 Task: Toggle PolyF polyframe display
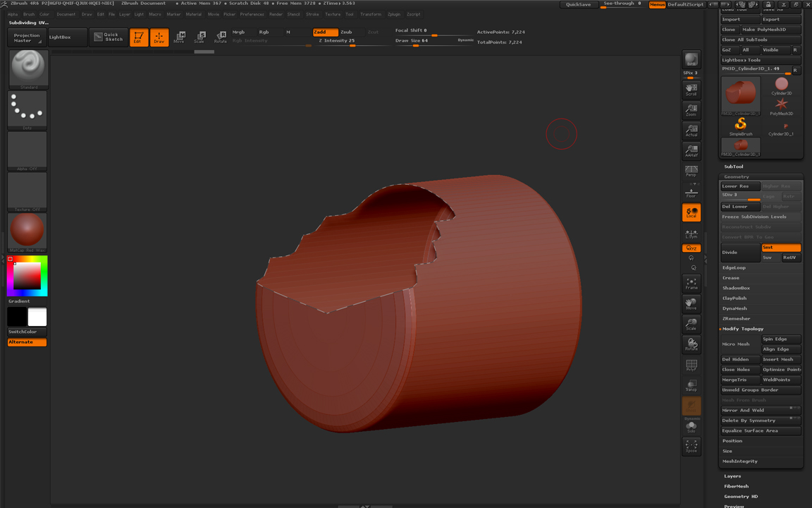click(x=691, y=365)
